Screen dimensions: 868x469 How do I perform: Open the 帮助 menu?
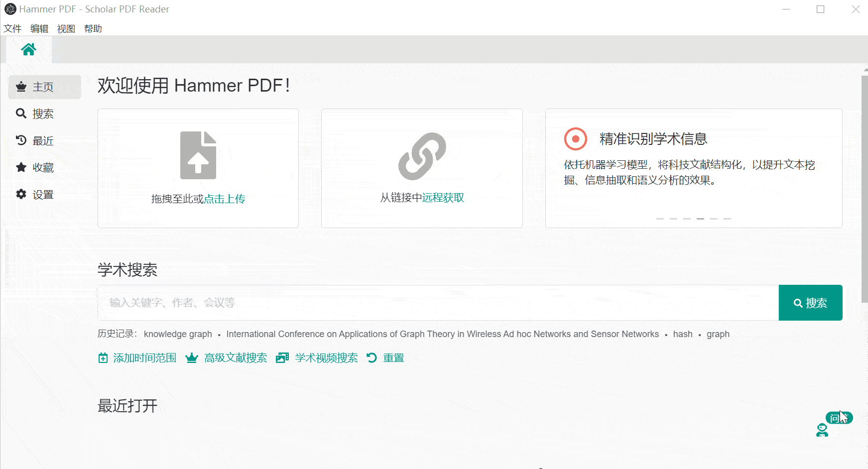[93, 29]
